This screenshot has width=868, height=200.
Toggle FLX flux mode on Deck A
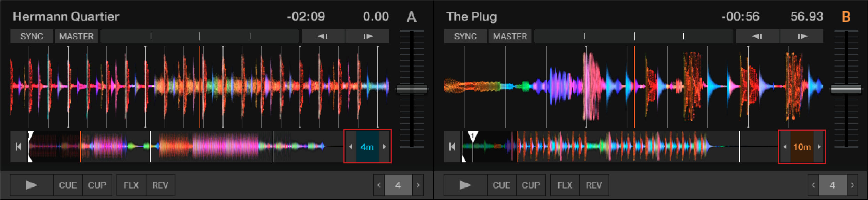(131, 185)
